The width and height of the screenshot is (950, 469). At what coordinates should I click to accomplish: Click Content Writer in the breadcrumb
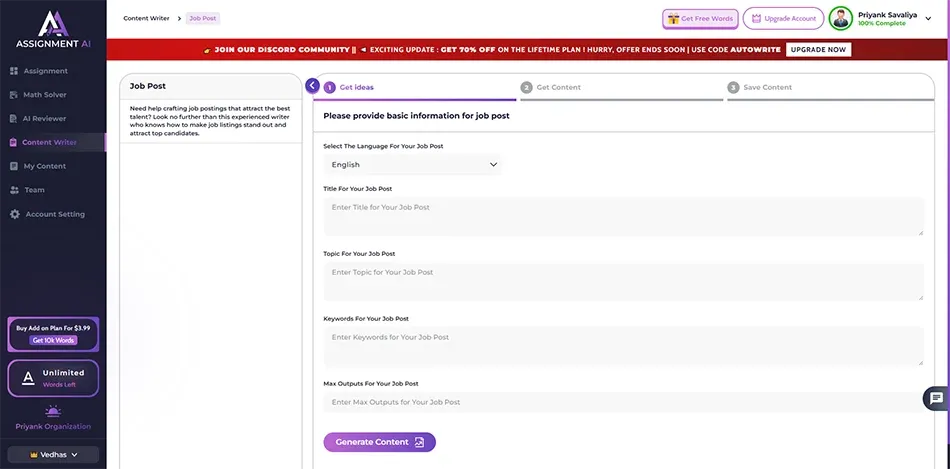tap(146, 18)
